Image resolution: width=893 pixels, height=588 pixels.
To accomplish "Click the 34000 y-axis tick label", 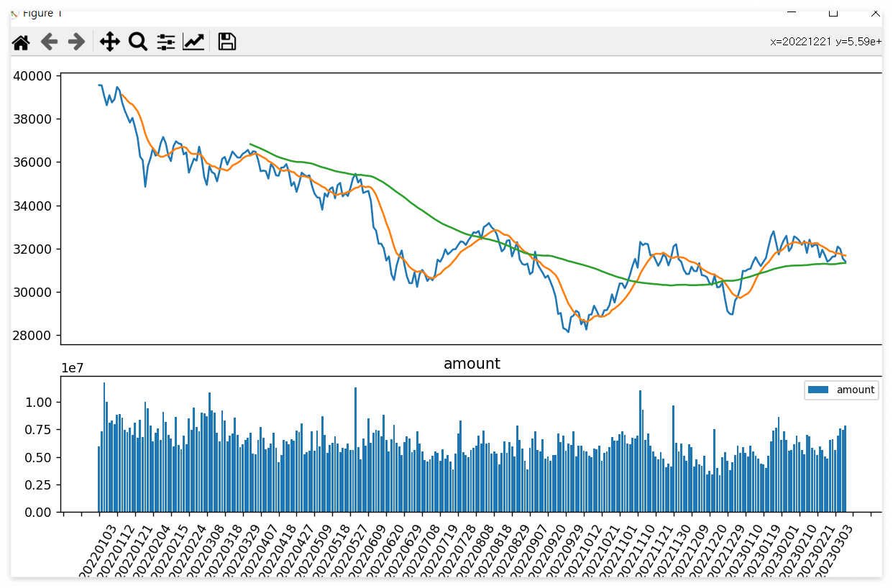I will point(32,206).
